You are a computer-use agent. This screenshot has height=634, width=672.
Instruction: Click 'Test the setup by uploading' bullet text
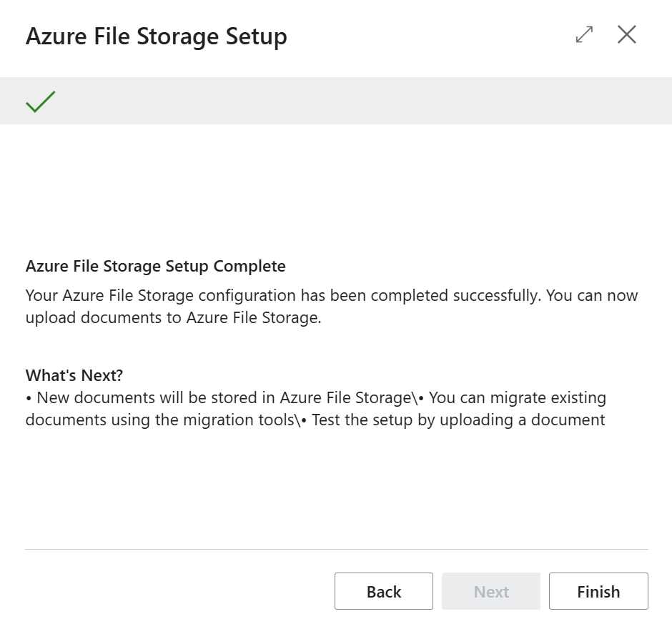(458, 420)
